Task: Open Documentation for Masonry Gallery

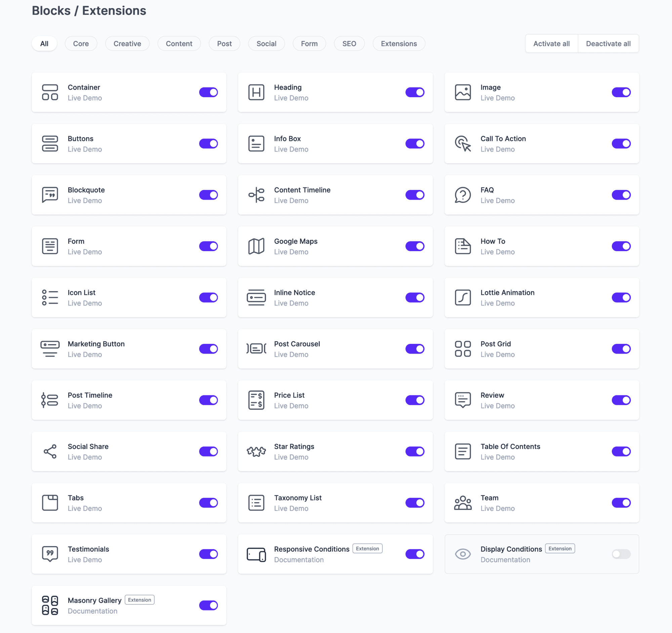Action: [x=92, y=611]
